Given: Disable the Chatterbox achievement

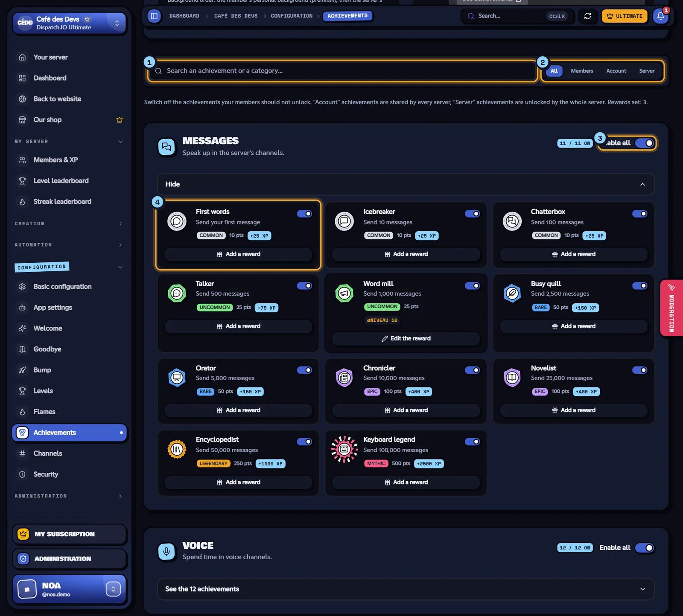Looking at the screenshot, I should click(x=639, y=214).
